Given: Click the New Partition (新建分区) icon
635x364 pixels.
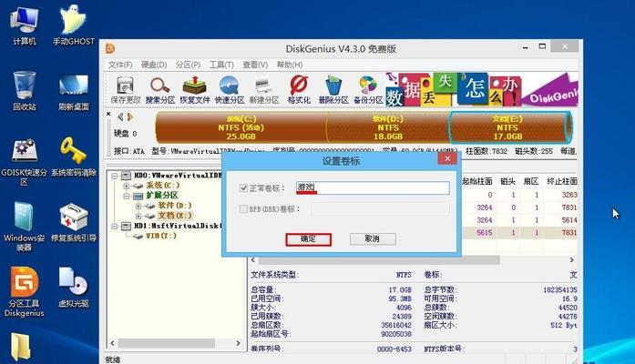Looking at the screenshot, I should click(264, 90).
